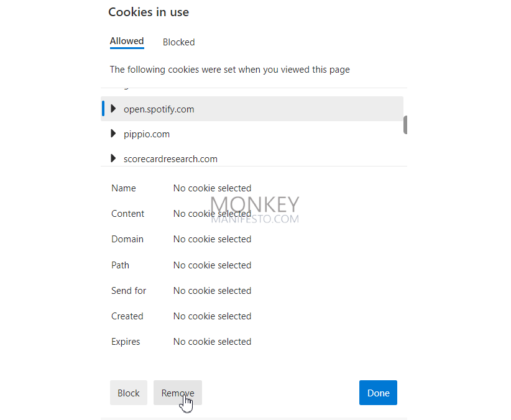The width and height of the screenshot is (511, 420).
Task: Click the Name field value
Action: (x=212, y=188)
